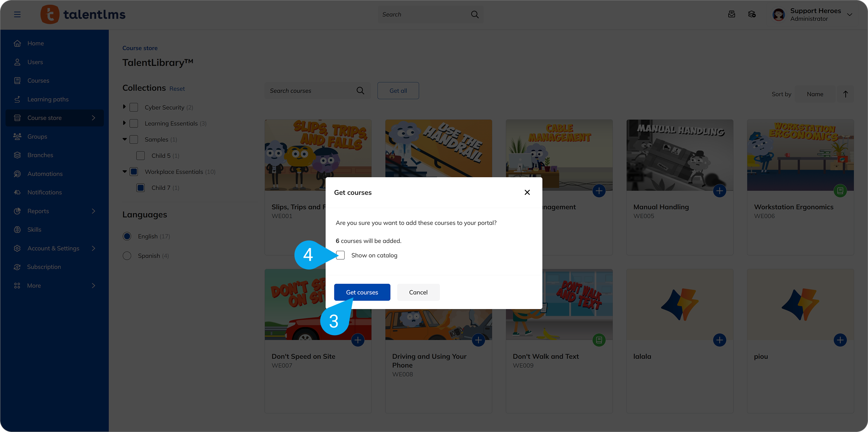The width and height of the screenshot is (868, 432).
Task: Open the Reports menu in the sidebar
Action: click(38, 211)
